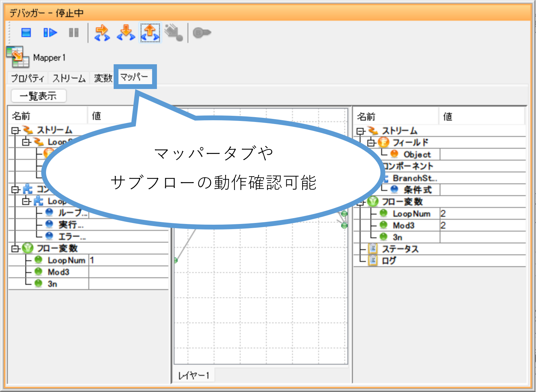This screenshot has height=392, width=536.
Task: Click the grayed-out breakpoint key icon
Action: (x=202, y=33)
